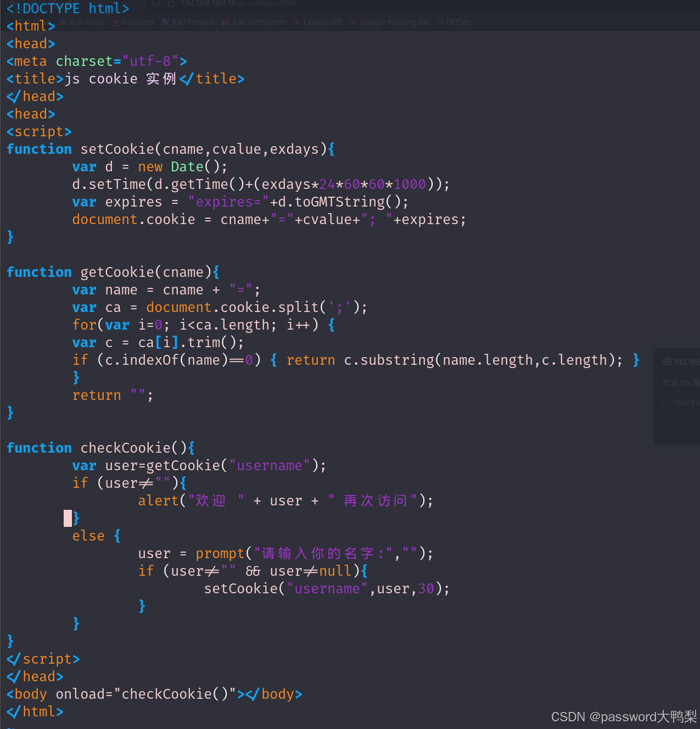The height and width of the screenshot is (729, 700).
Task: Open the Exploit-DB bookmark in browser behind
Action: tap(317, 22)
